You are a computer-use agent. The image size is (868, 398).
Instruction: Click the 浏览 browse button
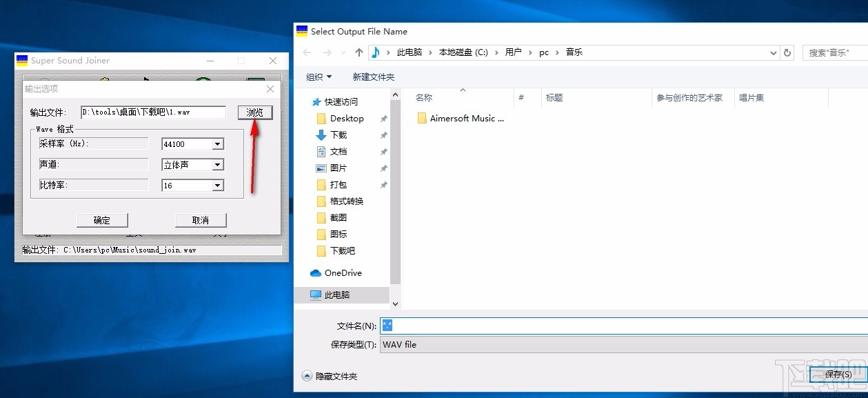pos(255,112)
